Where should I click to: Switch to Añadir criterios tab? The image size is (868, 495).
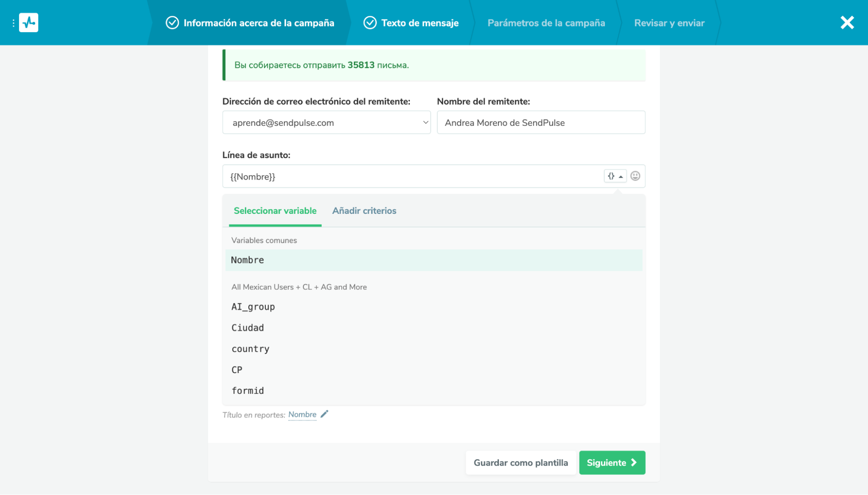(364, 211)
